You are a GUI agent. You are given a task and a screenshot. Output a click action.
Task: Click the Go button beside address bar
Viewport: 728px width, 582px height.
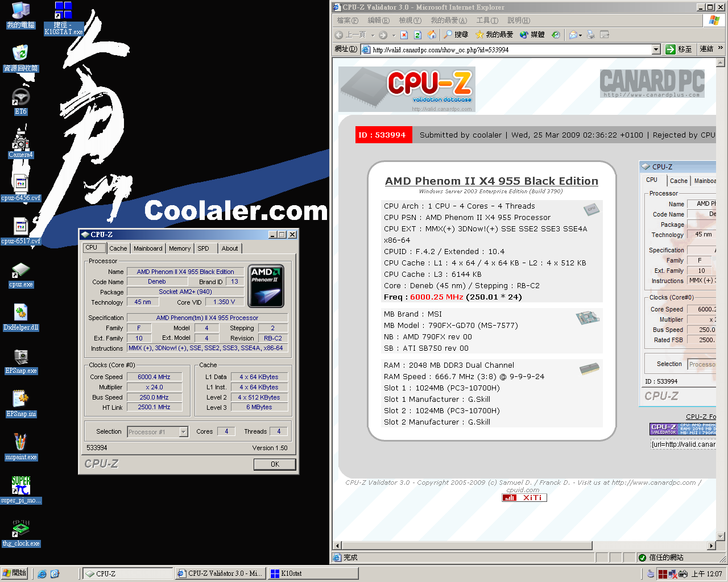tap(679, 49)
